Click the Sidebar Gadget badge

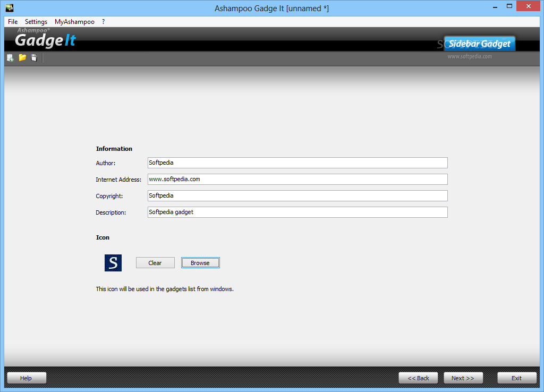pos(480,44)
